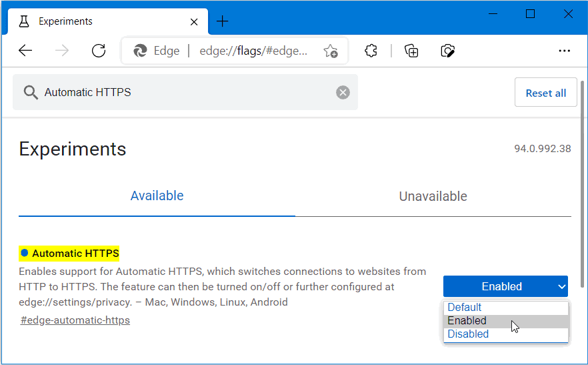Open a new tab with plus button
The height and width of the screenshot is (365, 588).
coord(223,21)
